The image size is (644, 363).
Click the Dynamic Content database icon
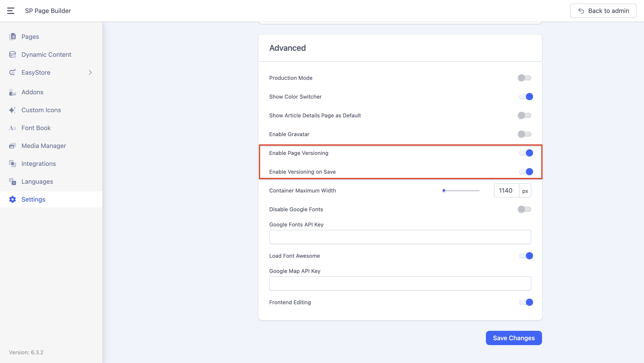tap(13, 55)
